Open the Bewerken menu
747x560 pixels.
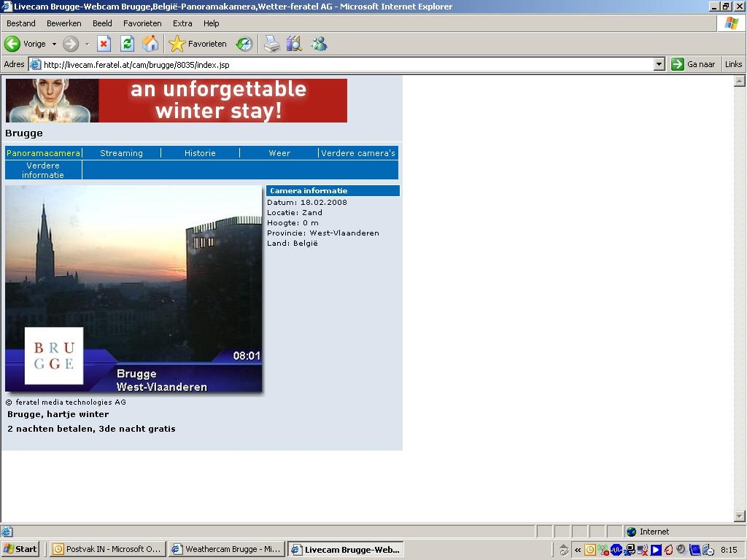(x=64, y=23)
